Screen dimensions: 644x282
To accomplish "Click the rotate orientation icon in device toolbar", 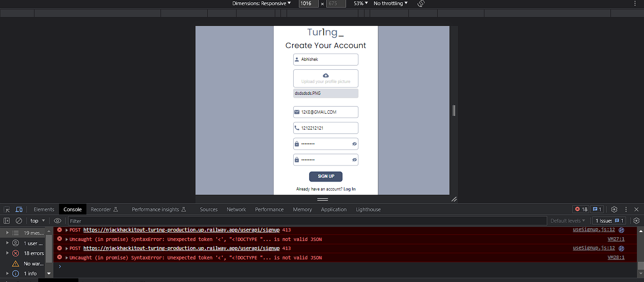I will coord(420,3).
